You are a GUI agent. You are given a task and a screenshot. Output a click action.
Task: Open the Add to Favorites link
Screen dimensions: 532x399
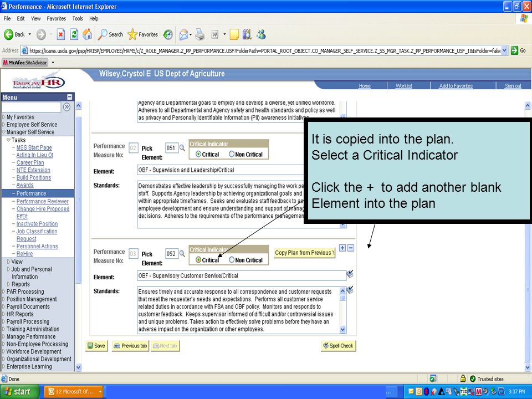(456, 86)
